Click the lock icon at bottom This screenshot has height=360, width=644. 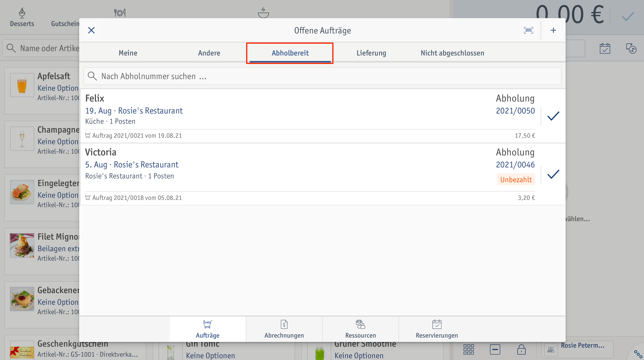521,349
